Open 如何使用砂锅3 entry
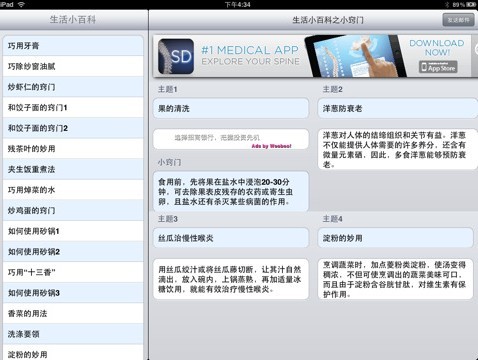Screen dimensions: 478x360 point(73,293)
